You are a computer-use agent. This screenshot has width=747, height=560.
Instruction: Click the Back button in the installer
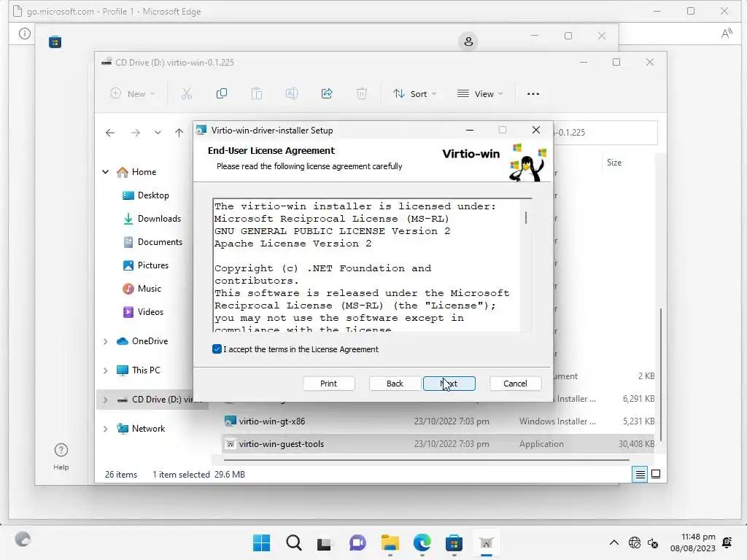click(x=395, y=384)
